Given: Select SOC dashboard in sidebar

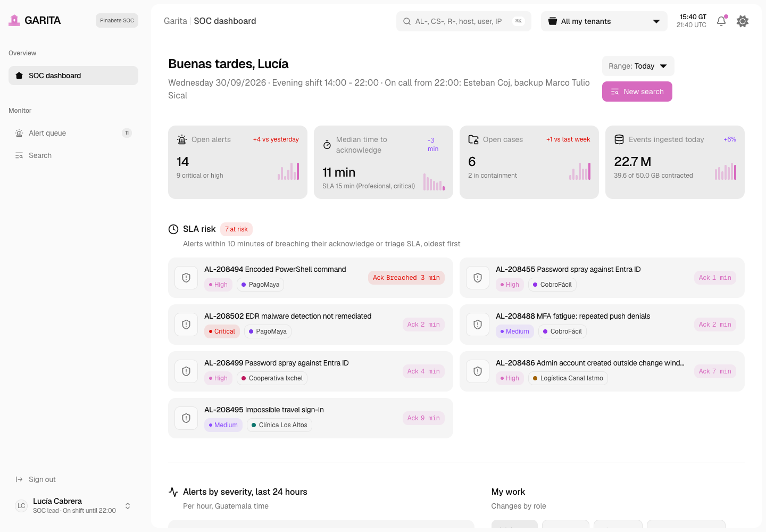Looking at the screenshot, I should click(73, 76).
